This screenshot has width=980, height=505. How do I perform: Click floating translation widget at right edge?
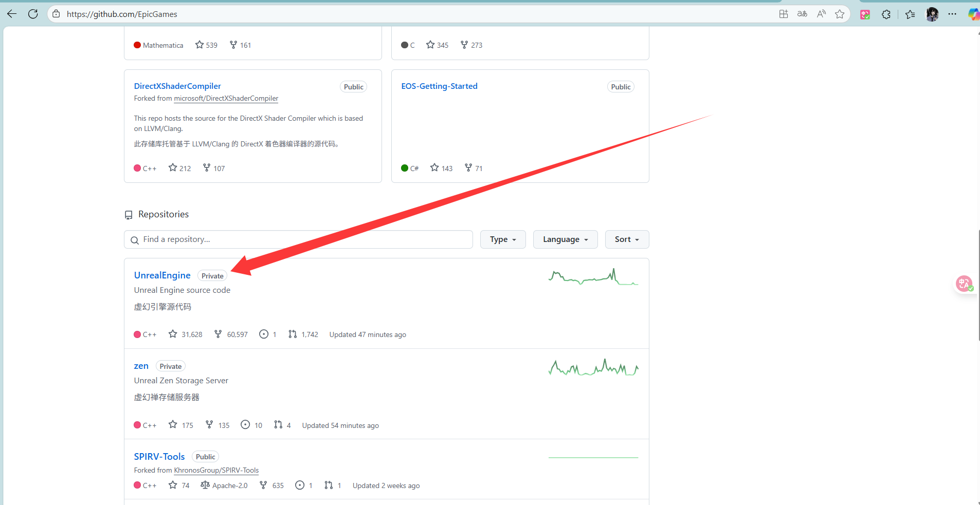click(964, 284)
